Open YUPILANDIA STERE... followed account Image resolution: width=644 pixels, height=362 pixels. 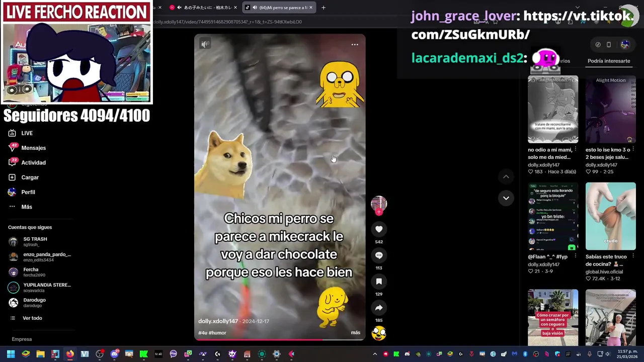click(x=40, y=287)
